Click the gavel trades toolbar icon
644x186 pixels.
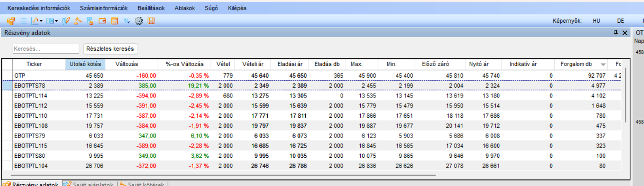(x=78, y=21)
